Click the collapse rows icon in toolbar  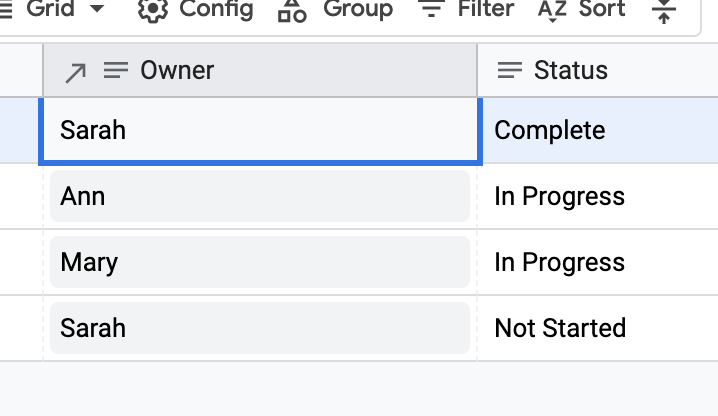663,11
